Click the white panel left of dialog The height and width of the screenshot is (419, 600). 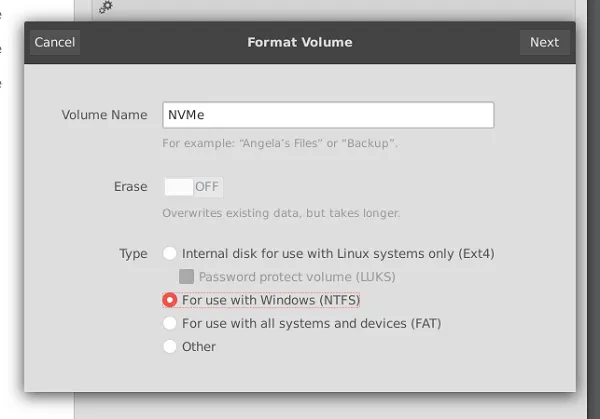(x=10, y=200)
